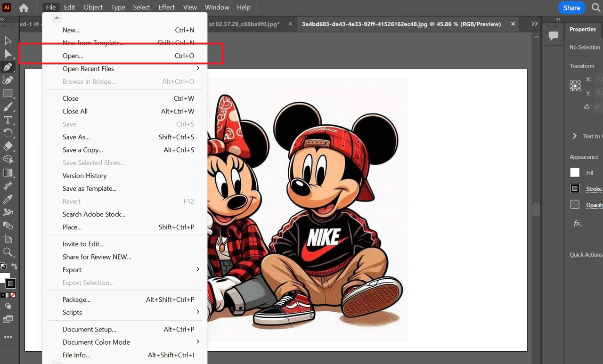603x364 pixels.
Task: Reset to default fill and stroke colors
Action: (x=3, y=266)
